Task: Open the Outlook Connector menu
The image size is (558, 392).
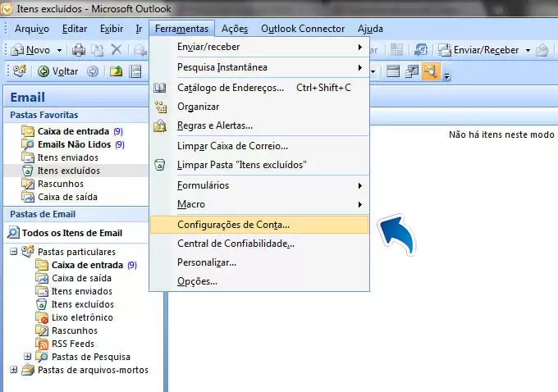Action: (x=303, y=29)
